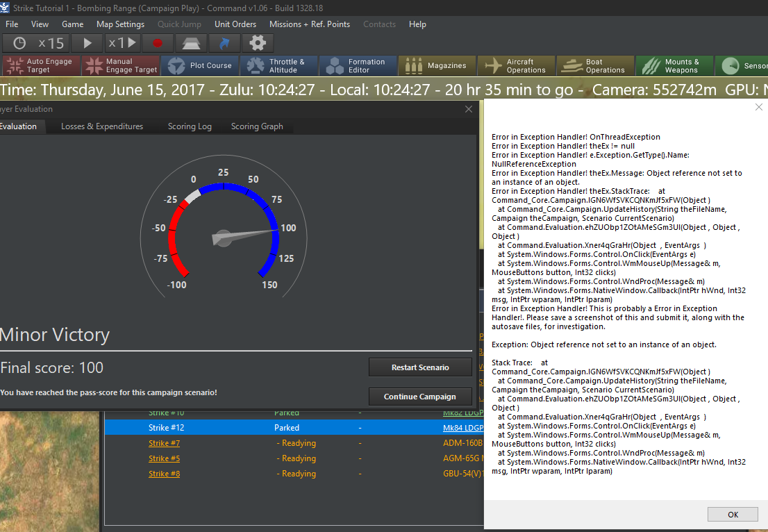The height and width of the screenshot is (532, 768).
Task: Open Throttle & Altitude dialog
Action: [x=279, y=66]
